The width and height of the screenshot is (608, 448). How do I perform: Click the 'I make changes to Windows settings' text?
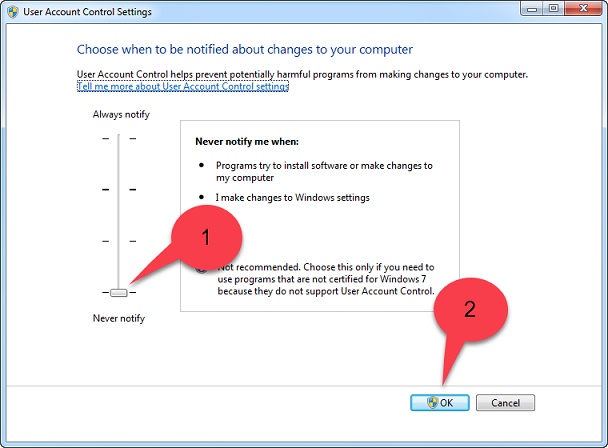(x=293, y=197)
